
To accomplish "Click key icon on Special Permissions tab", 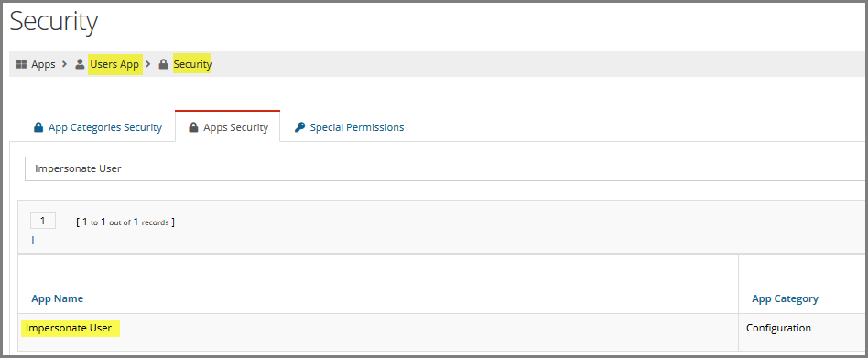I will point(299,127).
